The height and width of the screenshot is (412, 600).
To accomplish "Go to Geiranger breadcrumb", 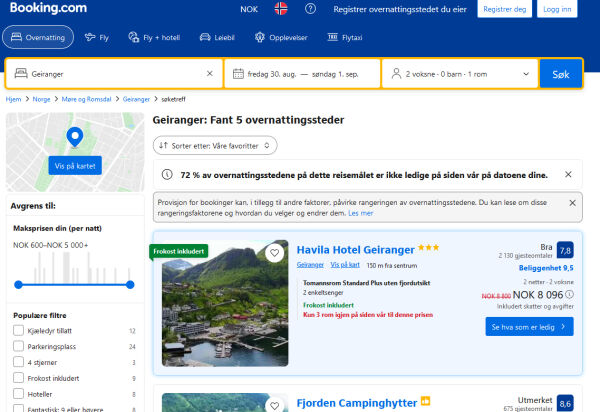I will point(136,99).
